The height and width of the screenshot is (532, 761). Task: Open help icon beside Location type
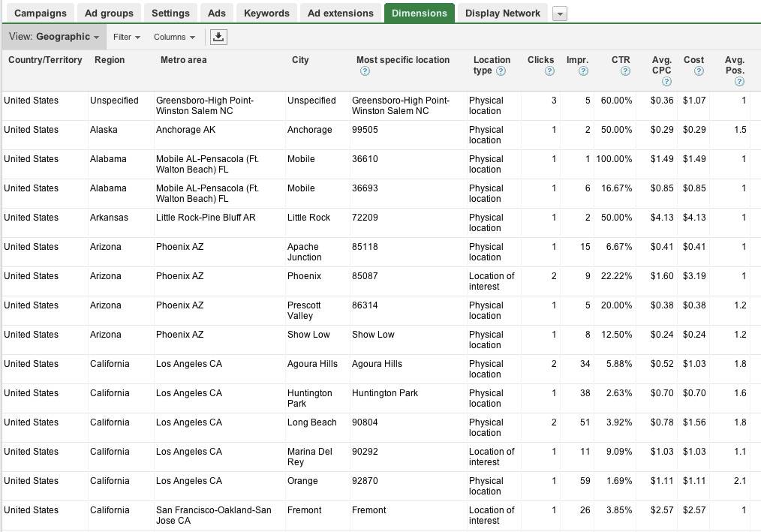tap(501, 71)
